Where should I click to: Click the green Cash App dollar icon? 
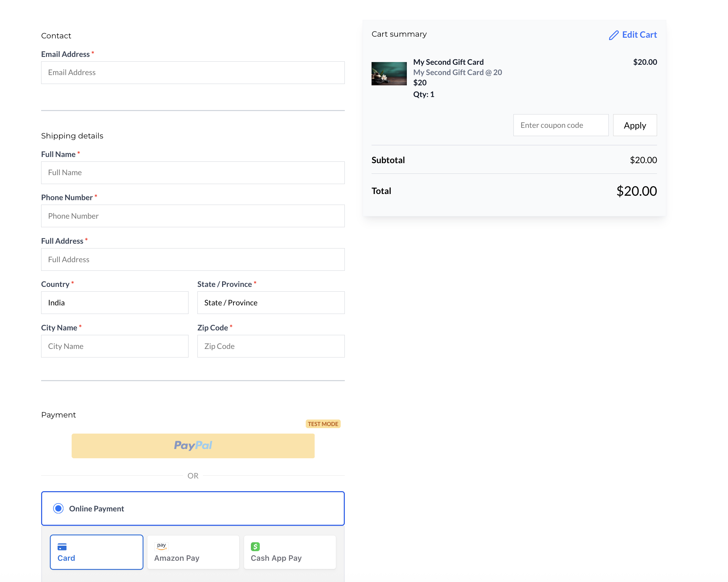[x=255, y=546]
